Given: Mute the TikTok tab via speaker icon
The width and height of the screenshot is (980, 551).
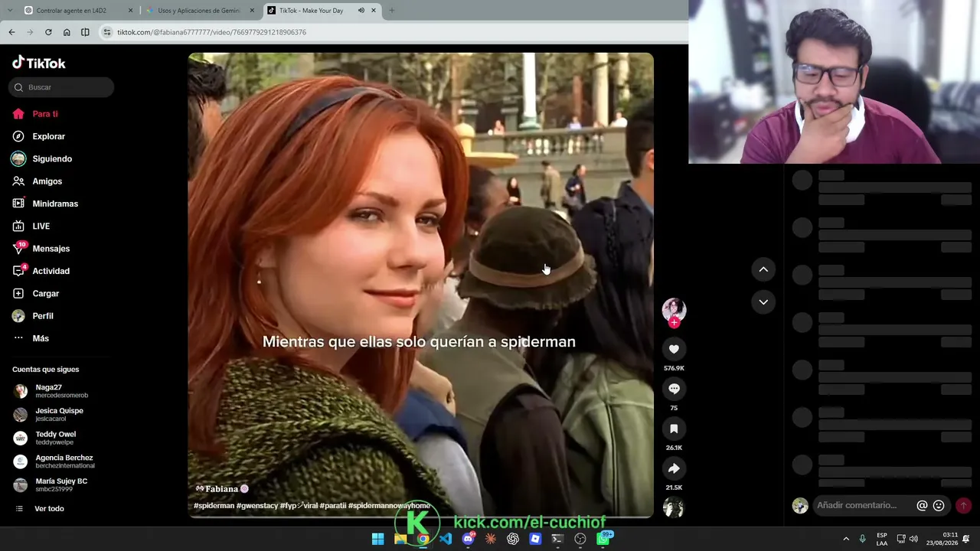Looking at the screenshot, I should coord(361,11).
